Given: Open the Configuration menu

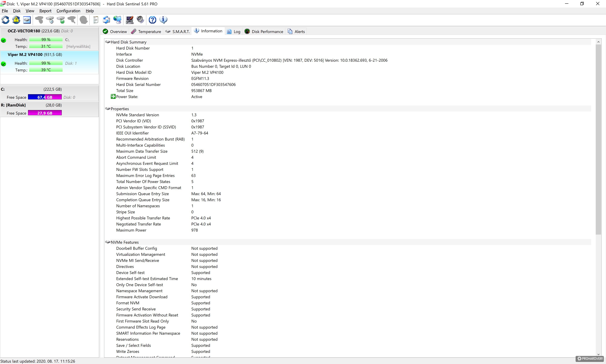Looking at the screenshot, I should pos(68,11).
